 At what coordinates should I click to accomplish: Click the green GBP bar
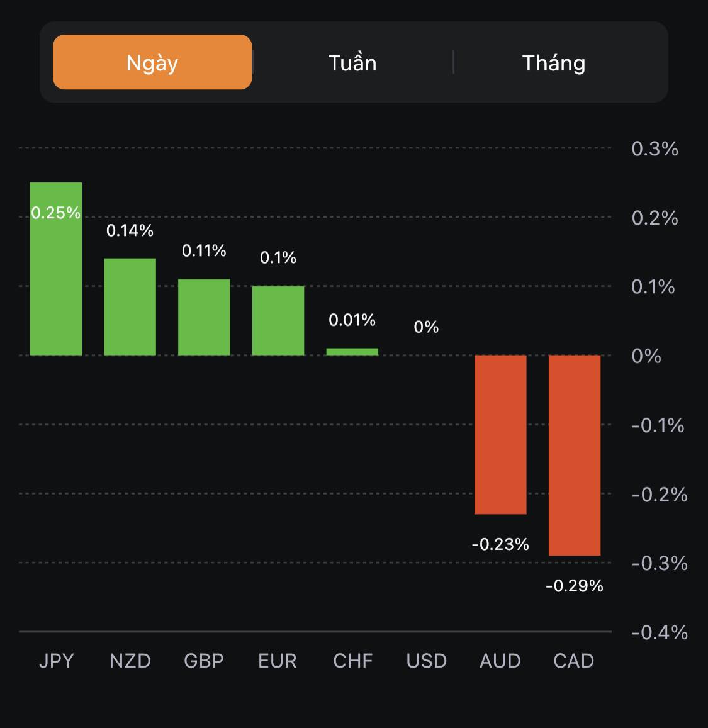(x=204, y=317)
